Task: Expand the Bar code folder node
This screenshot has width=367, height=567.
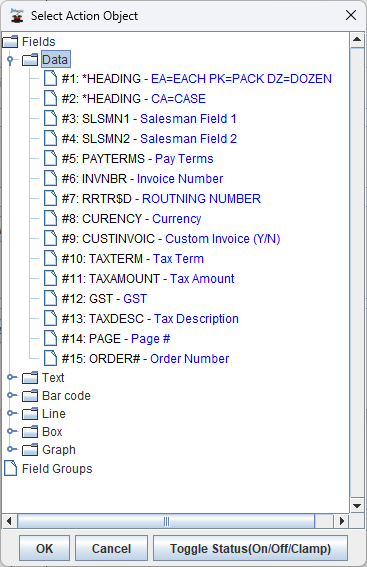Action: tap(12, 395)
